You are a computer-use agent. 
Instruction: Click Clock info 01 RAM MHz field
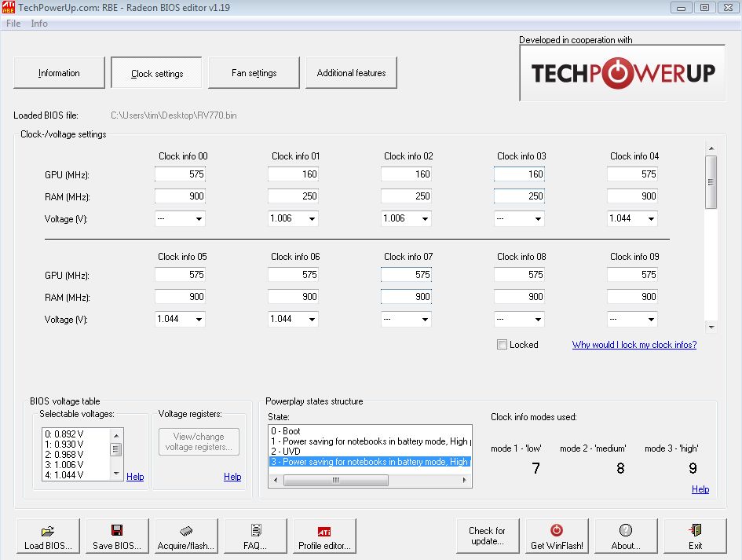click(293, 196)
